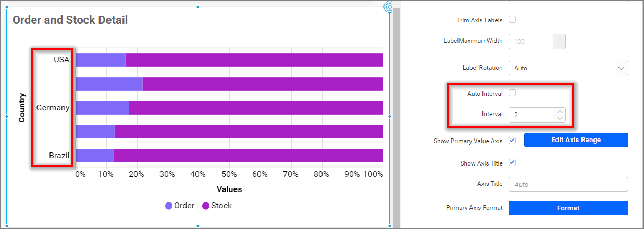Viewport: 644px width, 229px height.
Task: Select the Germany Stock bar segment
Action: [255, 108]
